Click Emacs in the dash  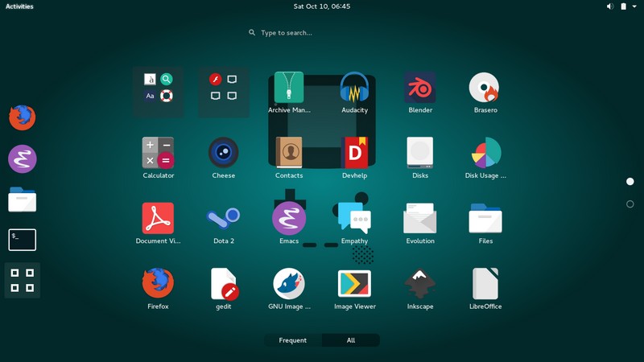click(x=23, y=158)
